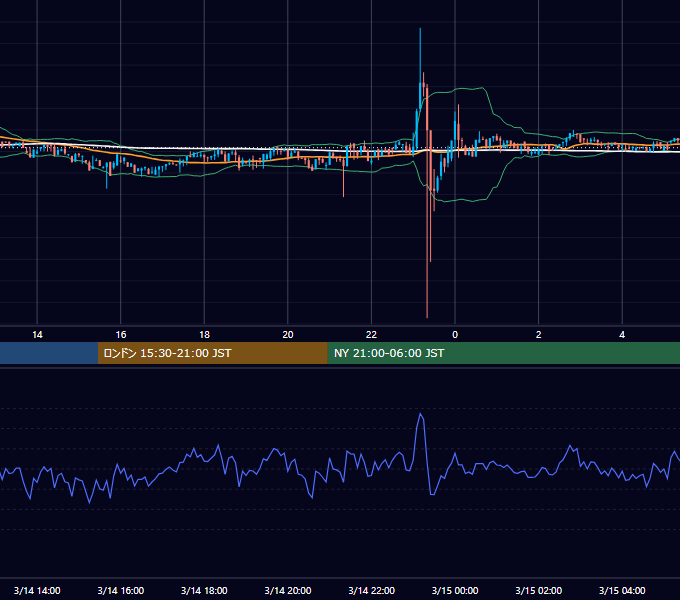This screenshot has width=680, height=600.
Task: Click the tallest blue spike candle's upper wick
Action: click(x=420, y=54)
